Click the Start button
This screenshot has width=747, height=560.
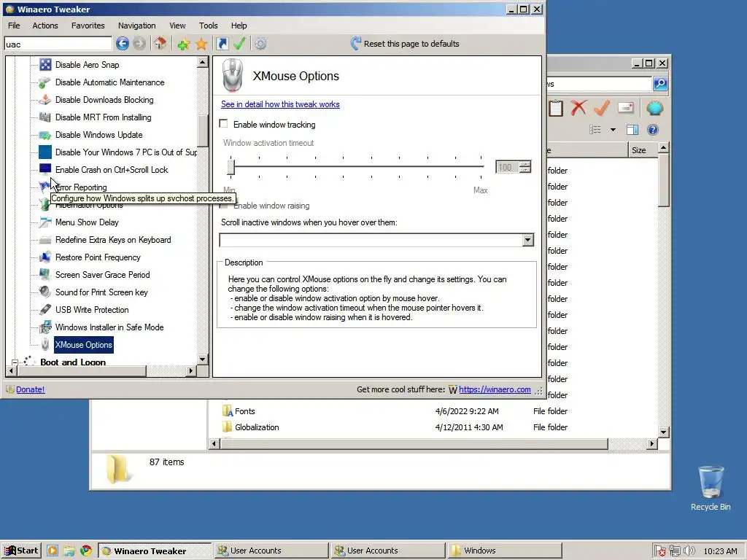[x=21, y=551]
